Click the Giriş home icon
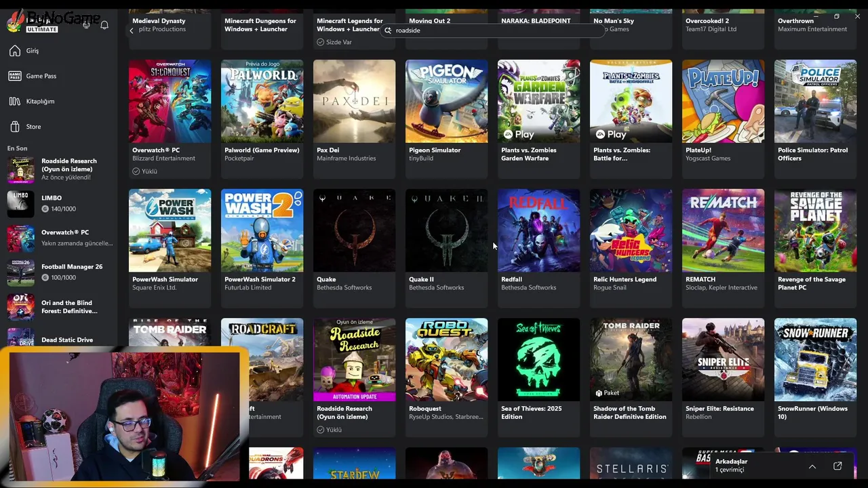The image size is (868, 488). pyautogui.click(x=15, y=51)
